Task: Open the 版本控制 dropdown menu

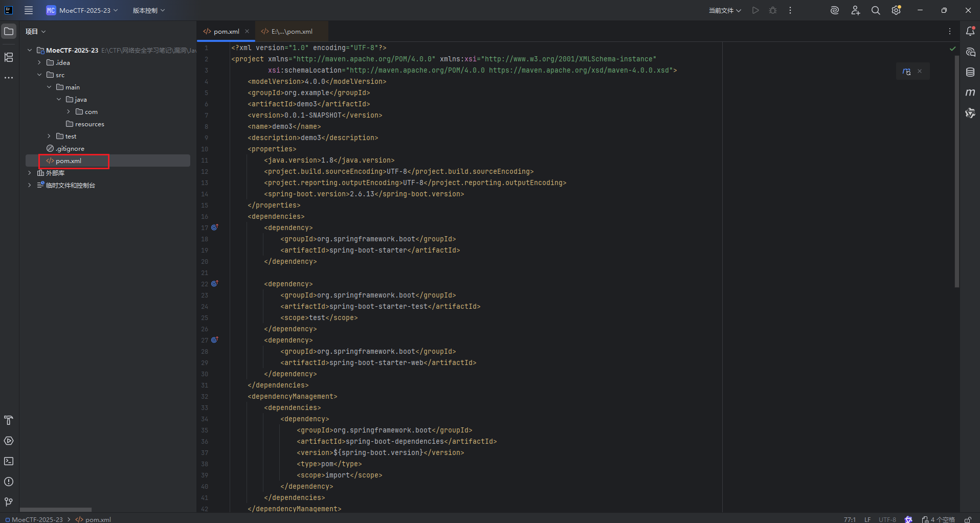Action: pyautogui.click(x=148, y=10)
